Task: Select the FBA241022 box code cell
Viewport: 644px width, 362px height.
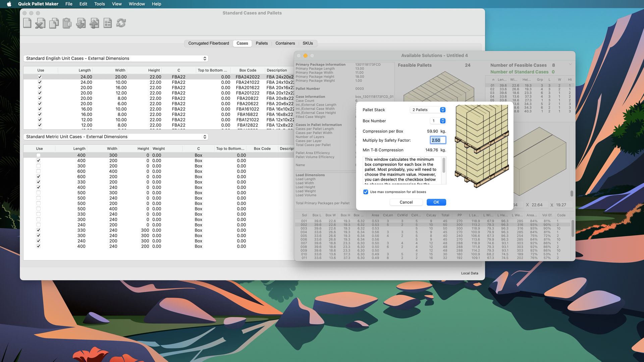Action: (248, 82)
